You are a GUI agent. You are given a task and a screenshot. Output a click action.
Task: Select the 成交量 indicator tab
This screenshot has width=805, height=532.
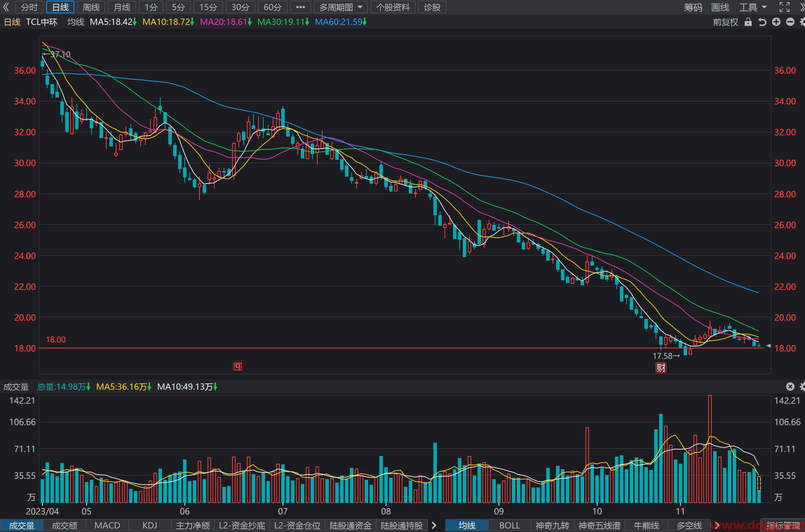click(x=22, y=525)
